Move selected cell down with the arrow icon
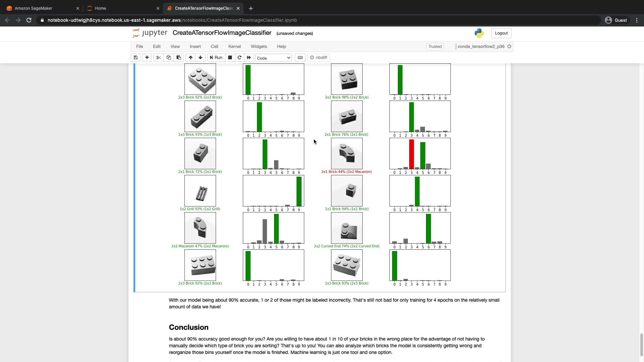This screenshot has width=644, height=362. [201, 58]
